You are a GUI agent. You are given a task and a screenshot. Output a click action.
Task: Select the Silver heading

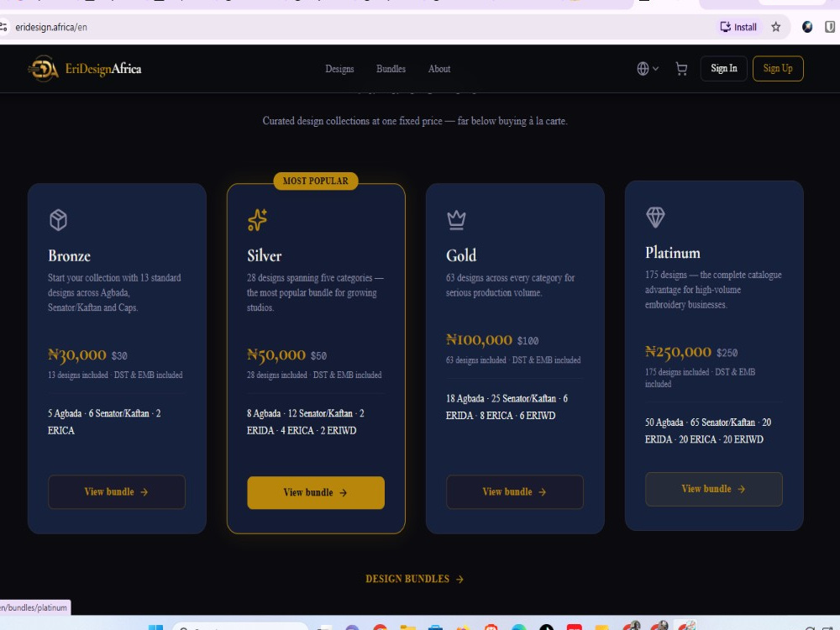click(x=264, y=255)
